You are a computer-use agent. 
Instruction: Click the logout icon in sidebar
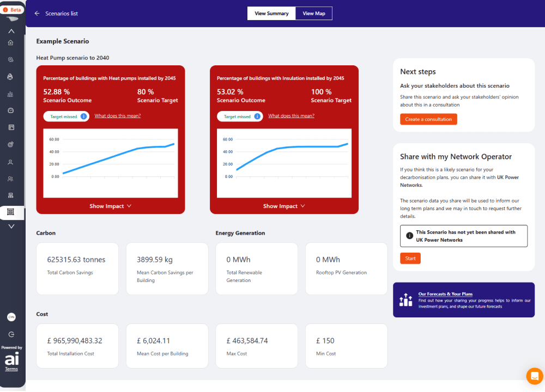click(11, 334)
